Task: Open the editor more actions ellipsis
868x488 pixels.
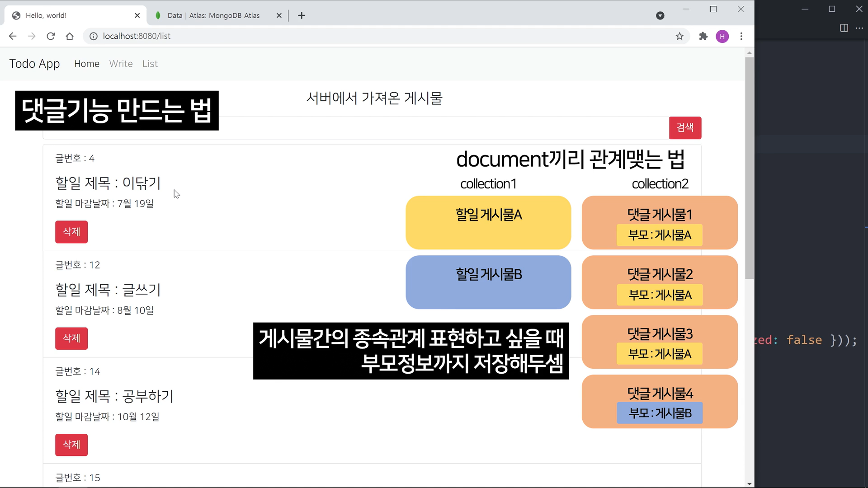Action: pos(859,28)
